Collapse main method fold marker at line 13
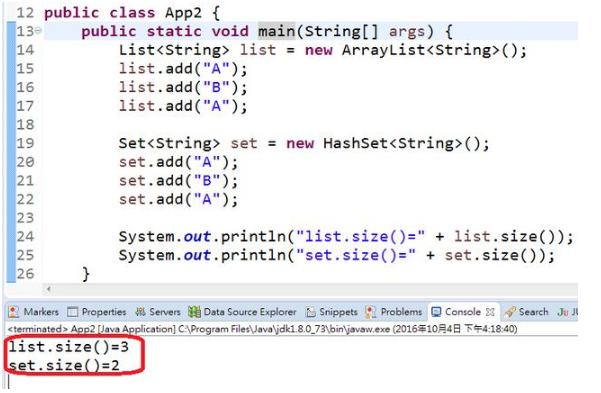The height and width of the screenshot is (393, 601). coord(38,31)
